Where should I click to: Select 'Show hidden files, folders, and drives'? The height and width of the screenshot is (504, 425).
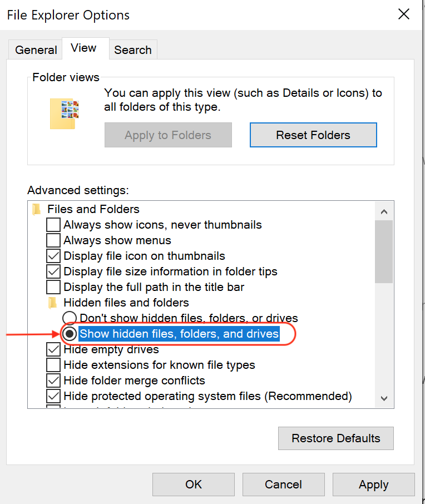[69, 334]
